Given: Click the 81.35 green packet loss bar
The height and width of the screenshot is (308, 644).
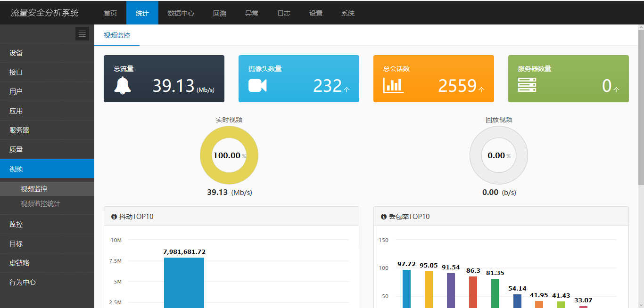Looking at the screenshot, I should click(x=495, y=293).
